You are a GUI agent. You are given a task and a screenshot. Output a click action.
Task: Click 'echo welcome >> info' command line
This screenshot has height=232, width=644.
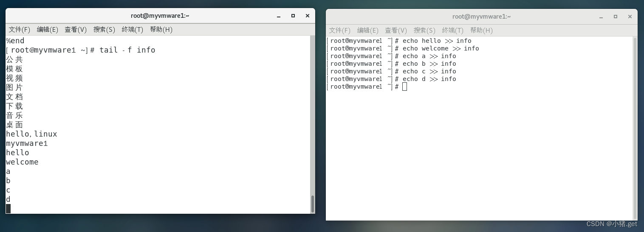click(x=441, y=48)
